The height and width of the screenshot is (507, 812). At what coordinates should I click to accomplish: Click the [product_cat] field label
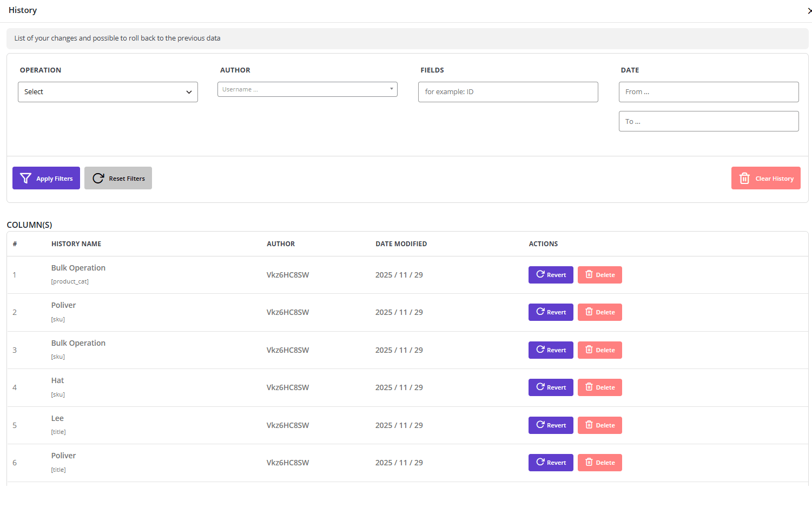click(x=70, y=281)
